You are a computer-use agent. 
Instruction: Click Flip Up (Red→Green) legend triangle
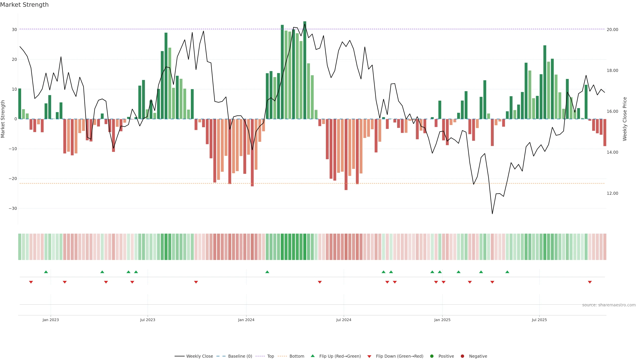tap(312, 356)
